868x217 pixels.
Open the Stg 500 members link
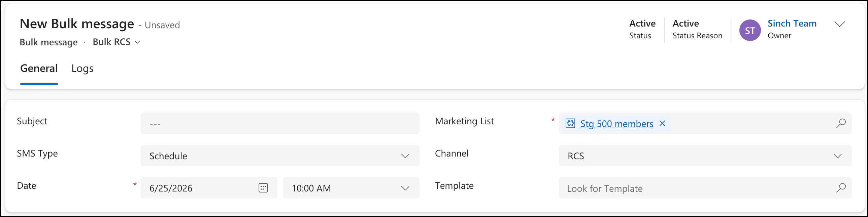tap(616, 124)
